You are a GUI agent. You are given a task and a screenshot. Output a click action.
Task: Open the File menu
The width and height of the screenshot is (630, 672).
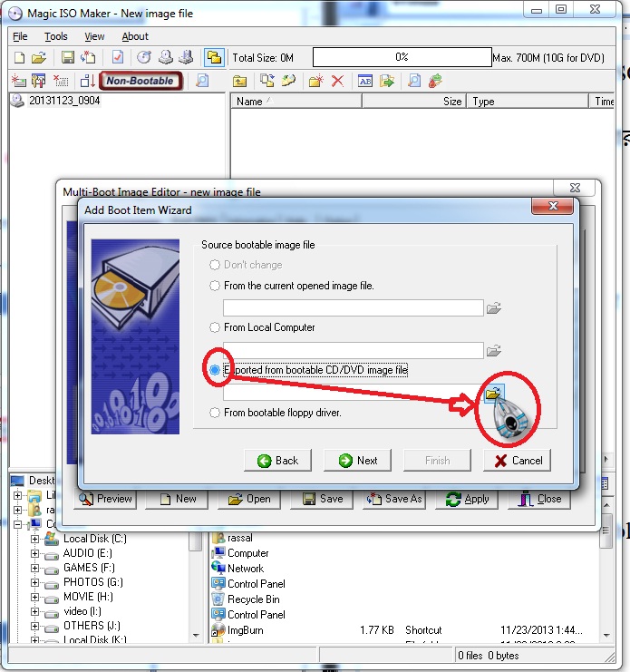pyautogui.click(x=20, y=36)
